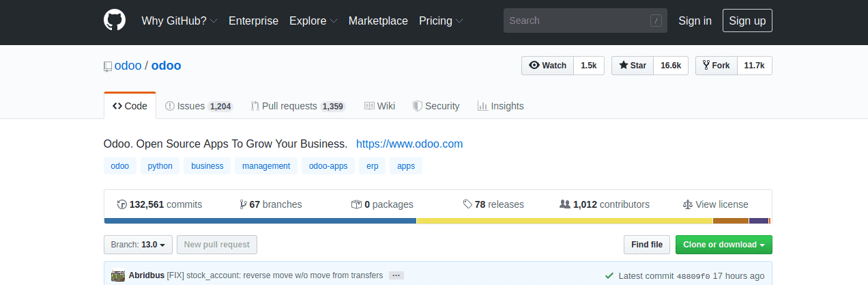
Task: Open the Branch: 13.0 selector
Action: tap(137, 245)
